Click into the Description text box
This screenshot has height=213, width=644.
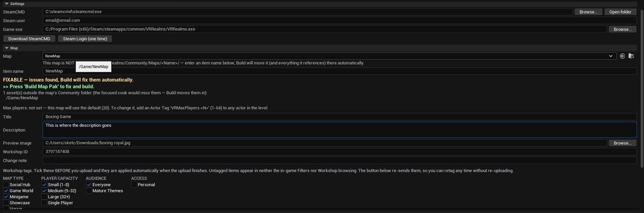click(x=340, y=130)
